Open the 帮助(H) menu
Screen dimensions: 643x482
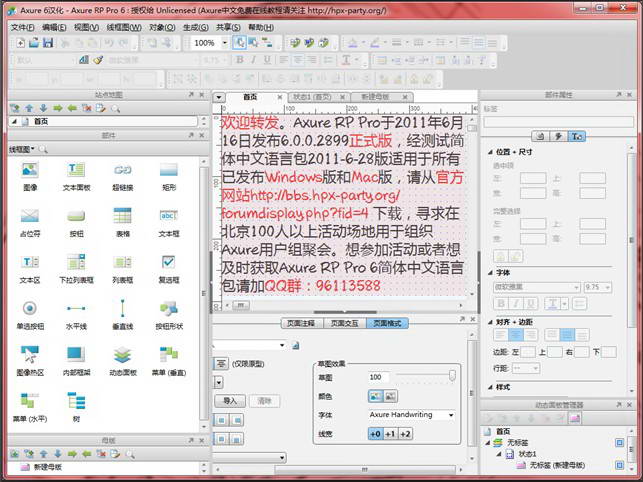(x=261, y=27)
